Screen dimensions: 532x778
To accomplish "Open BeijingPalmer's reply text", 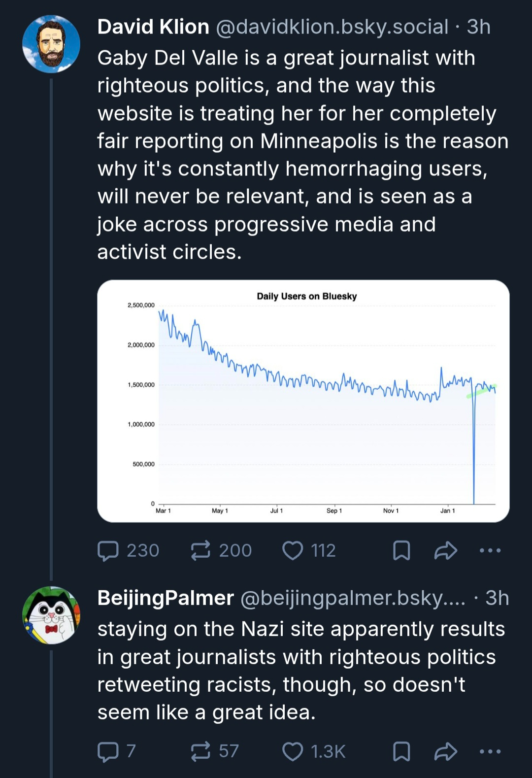I will (x=296, y=670).
